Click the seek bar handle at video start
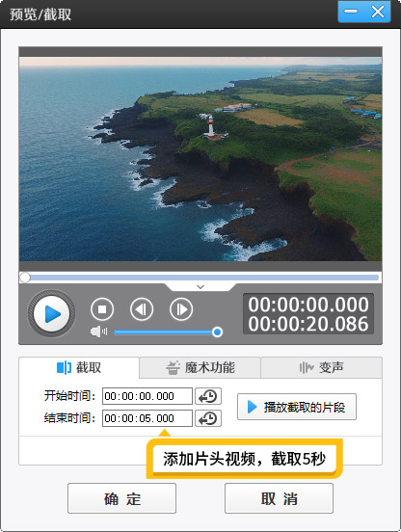Image resolution: width=401 pixels, height=532 pixels. point(25,278)
